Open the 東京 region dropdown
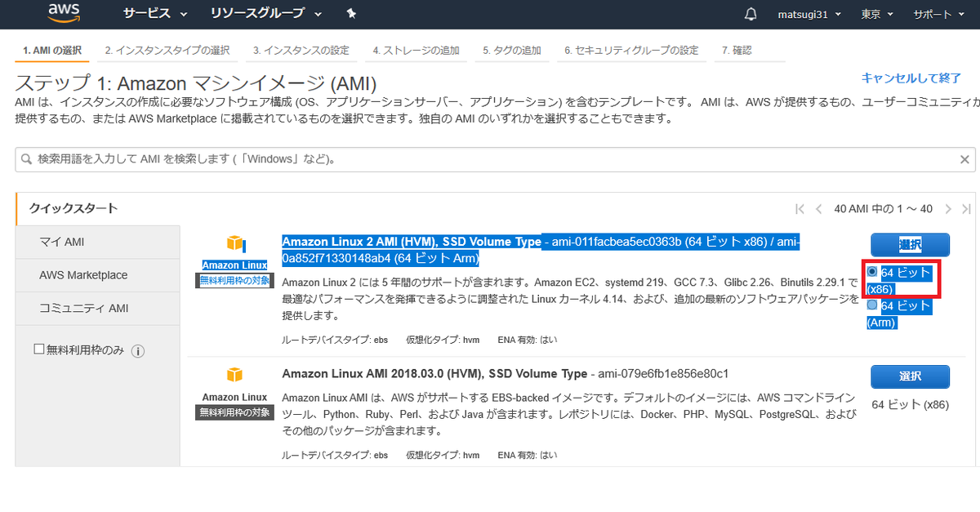Viewport: 980px width, 512px height. point(877,14)
